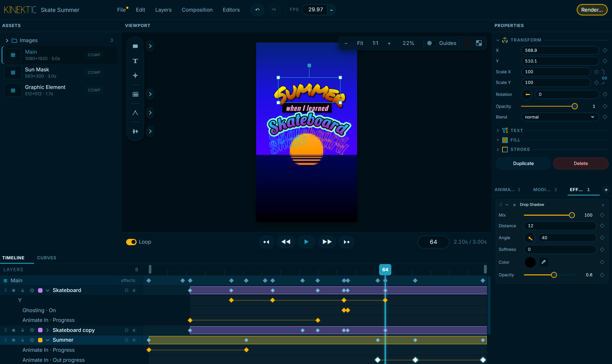Click the Fit zoom button
The height and width of the screenshot is (364, 612).
click(360, 43)
